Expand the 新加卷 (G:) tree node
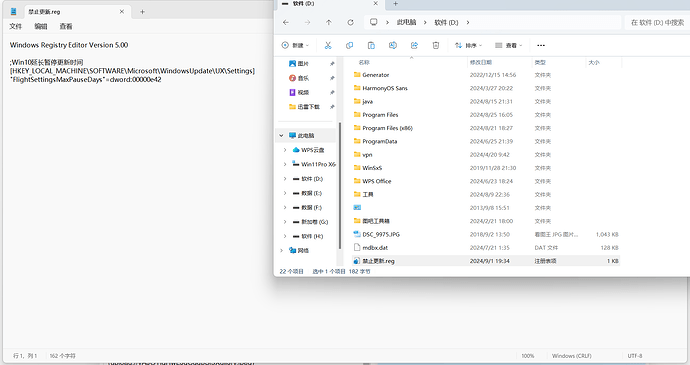Image resolution: width=690 pixels, height=365 pixels. click(285, 222)
